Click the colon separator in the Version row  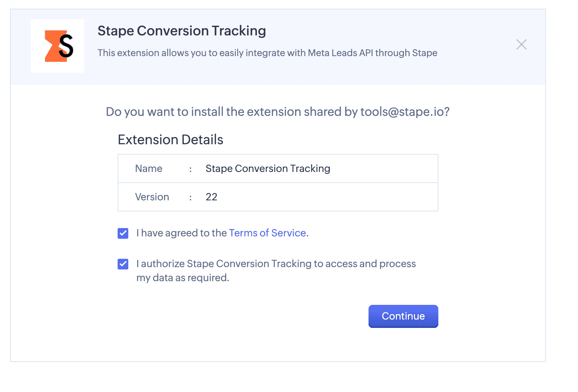click(190, 198)
